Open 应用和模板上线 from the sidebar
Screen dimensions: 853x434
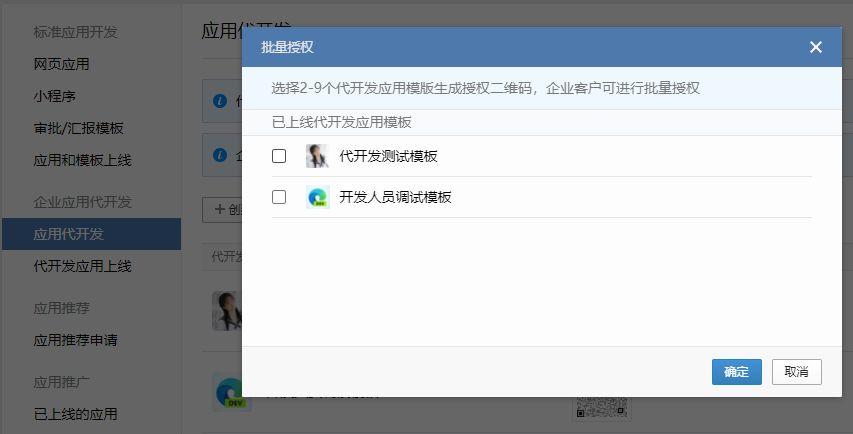(82, 160)
